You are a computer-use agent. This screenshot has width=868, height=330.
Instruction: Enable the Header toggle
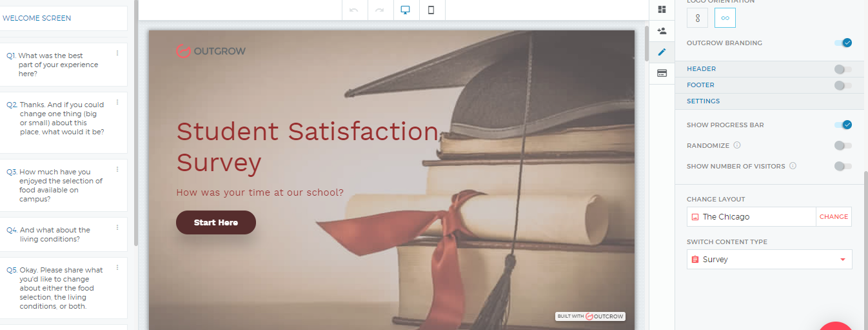tap(842, 69)
